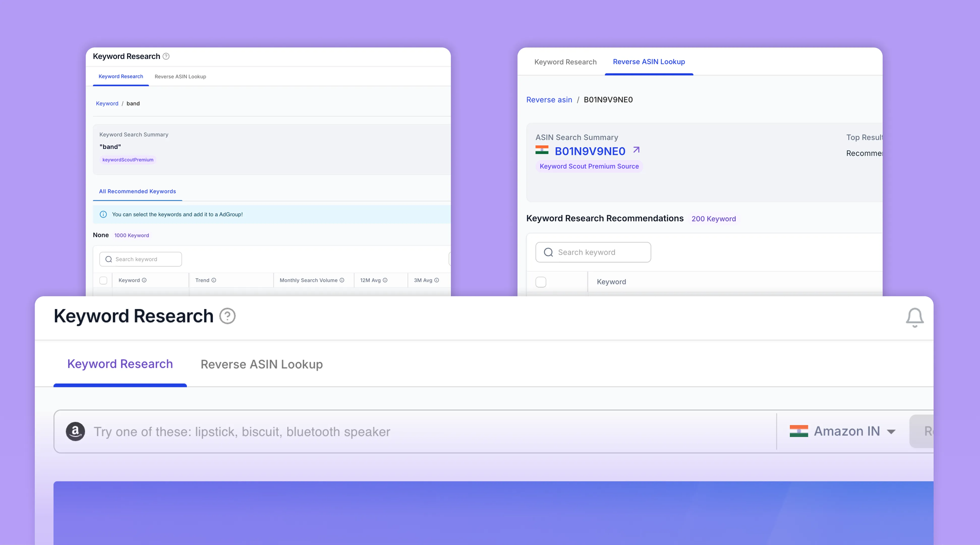Select Reverse ASIN Lookup tab in top-left panel
This screenshot has height=545, width=980.
pyautogui.click(x=180, y=76)
